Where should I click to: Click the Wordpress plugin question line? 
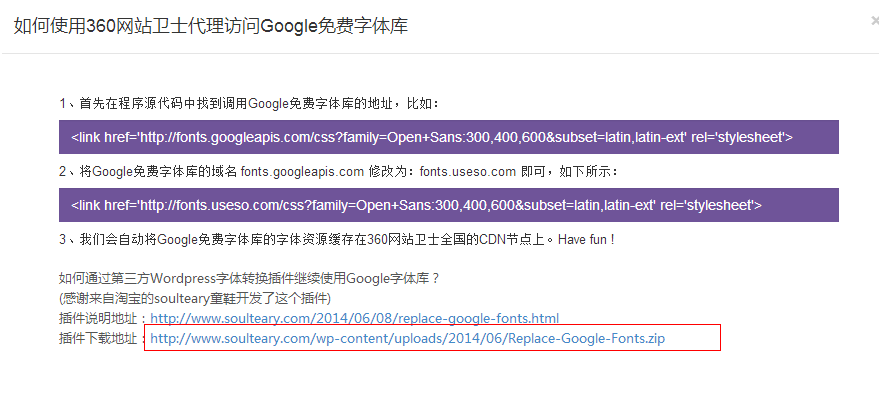[249, 278]
